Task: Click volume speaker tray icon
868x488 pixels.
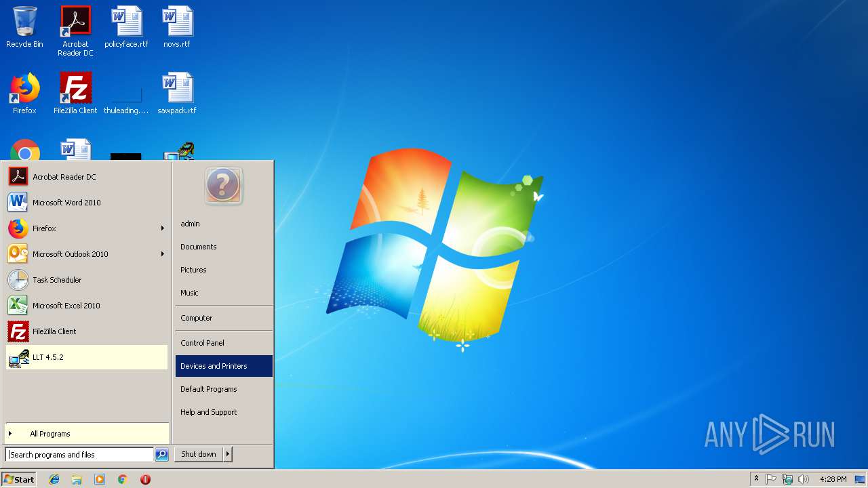Action: pyautogui.click(x=804, y=479)
